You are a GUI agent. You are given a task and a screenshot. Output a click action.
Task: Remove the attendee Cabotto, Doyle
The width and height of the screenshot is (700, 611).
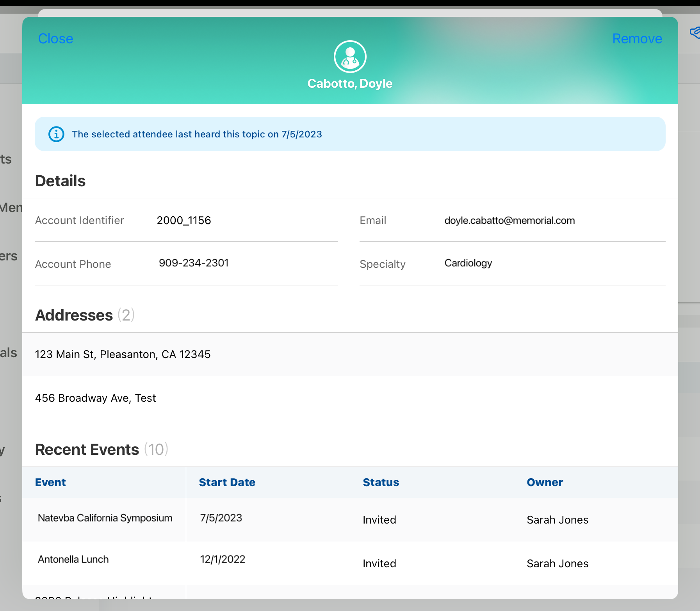coord(637,39)
